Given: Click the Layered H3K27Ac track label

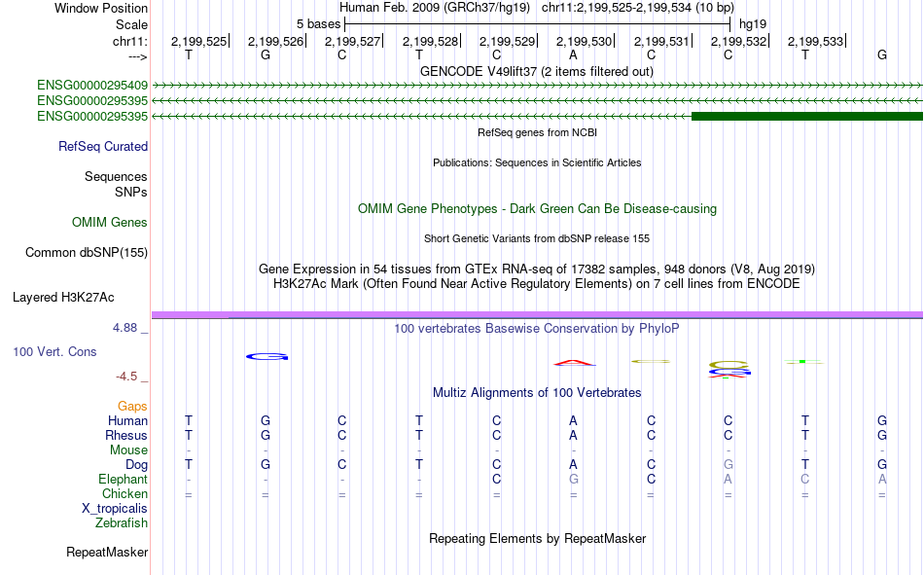Looking at the screenshot, I should [63, 298].
